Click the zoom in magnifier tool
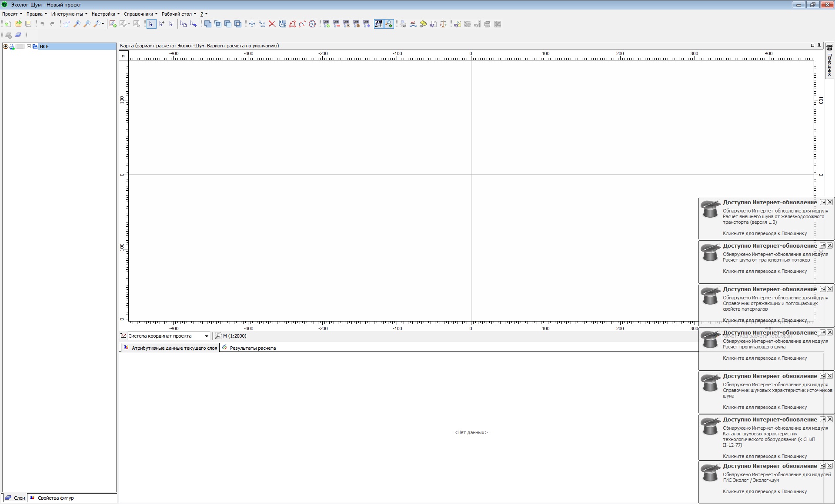This screenshot has width=835, height=504. (x=77, y=24)
